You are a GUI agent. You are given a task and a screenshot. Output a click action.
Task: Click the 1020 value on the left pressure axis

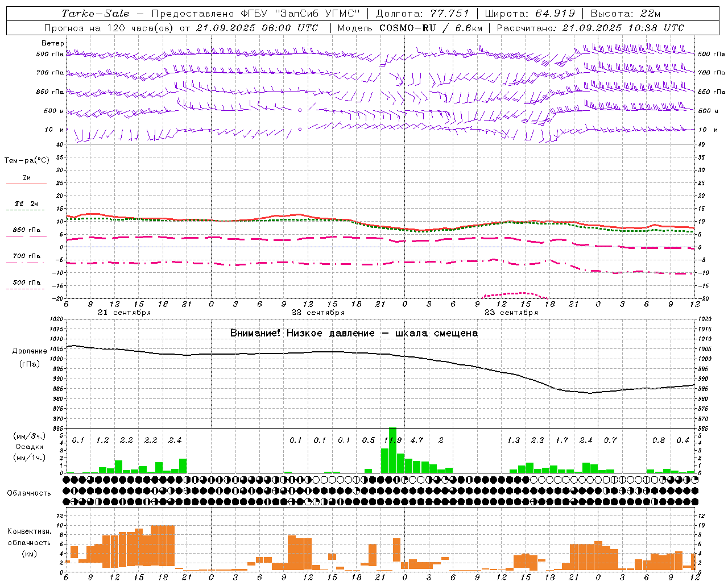click(57, 319)
